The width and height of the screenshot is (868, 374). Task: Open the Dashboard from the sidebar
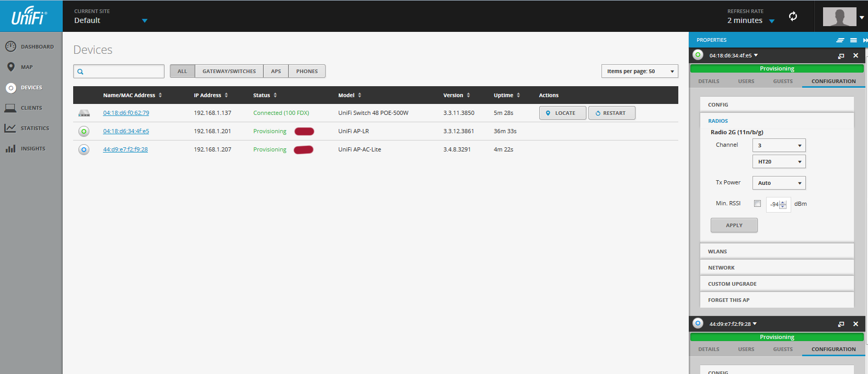click(x=30, y=46)
